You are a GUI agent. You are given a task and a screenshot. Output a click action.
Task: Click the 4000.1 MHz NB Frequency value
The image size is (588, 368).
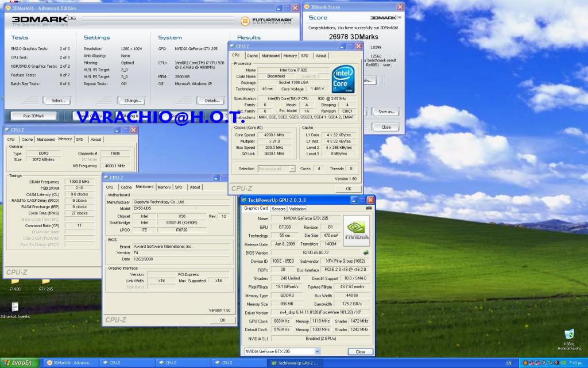[115, 166]
